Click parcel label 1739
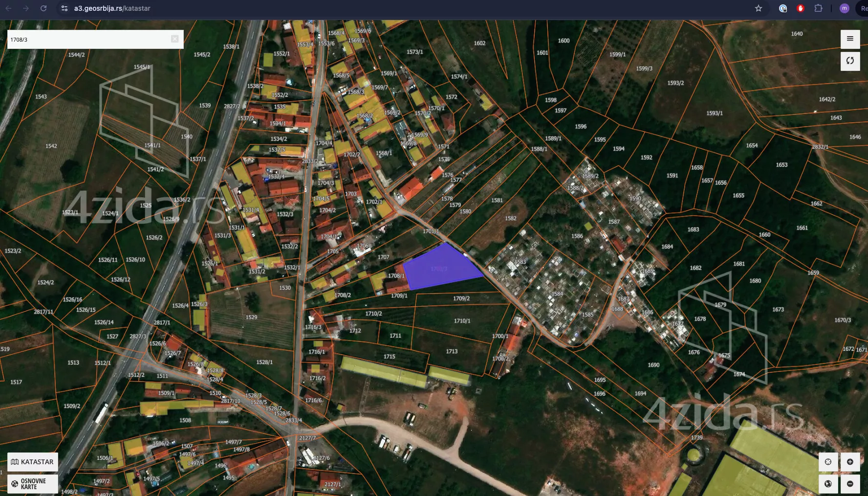Screen dimensions: 868x496 [696, 437]
